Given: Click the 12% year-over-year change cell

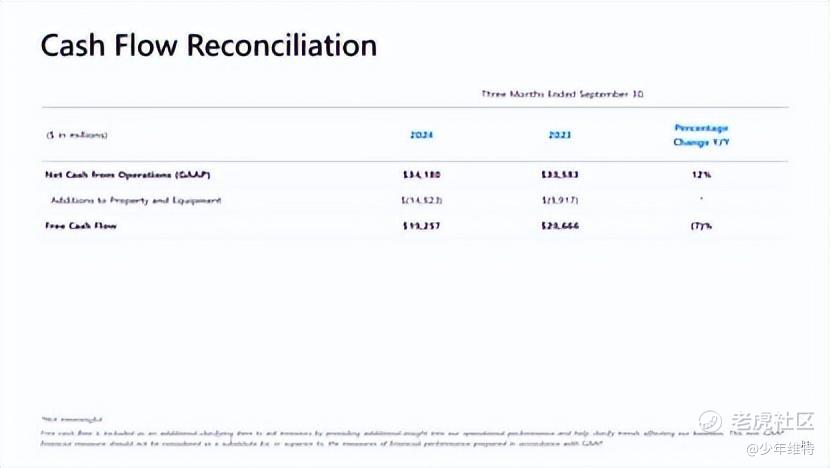Looking at the screenshot, I should tap(701, 175).
